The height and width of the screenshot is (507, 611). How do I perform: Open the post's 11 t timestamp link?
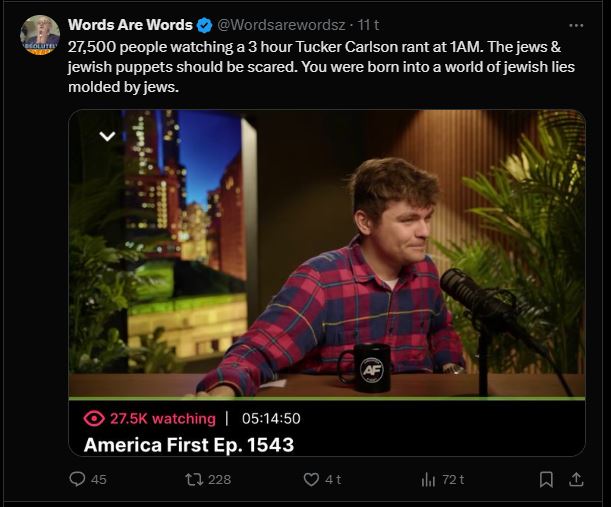pos(368,25)
